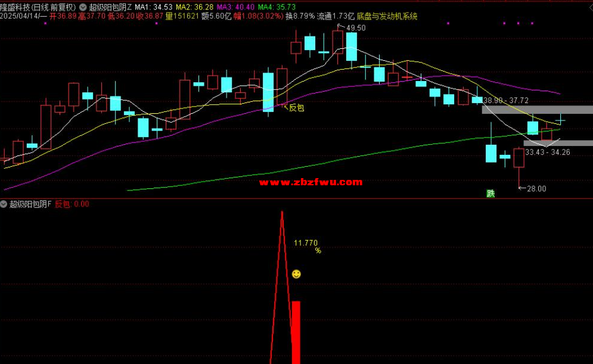Screen dimensions: 593x364
Task: Select the MA1: 34.53 value
Action: click(x=154, y=7)
